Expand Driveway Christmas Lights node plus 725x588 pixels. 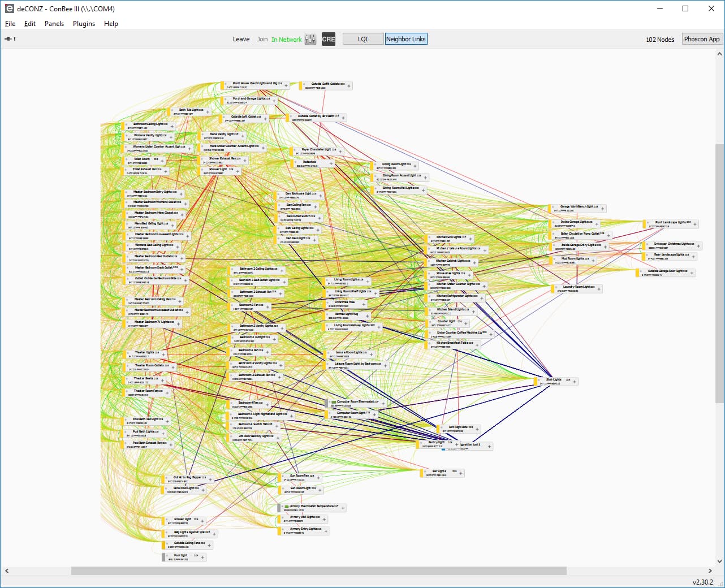tap(699, 246)
